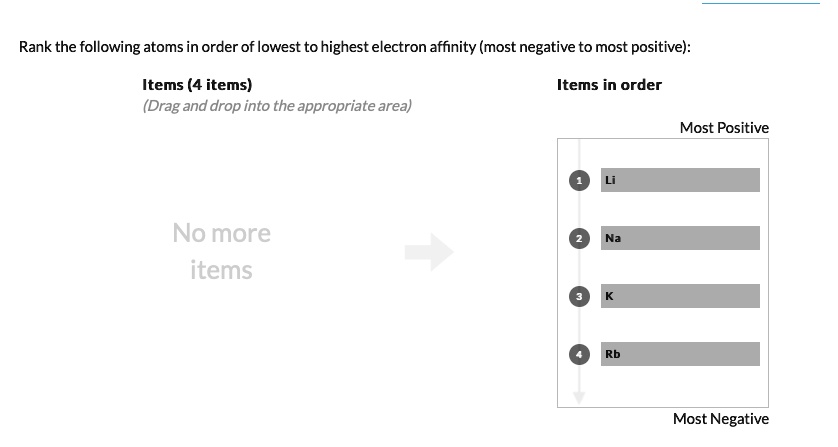The width and height of the screenshot is (838, 447).
Task: Click the large right-pointing arrow
Action: [x=429, y=252]
